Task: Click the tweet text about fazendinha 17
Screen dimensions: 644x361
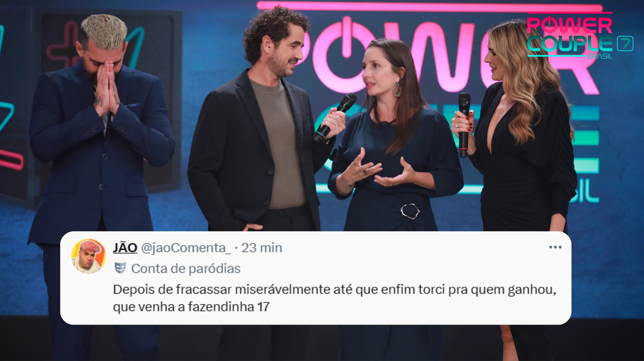Action: 335,298
